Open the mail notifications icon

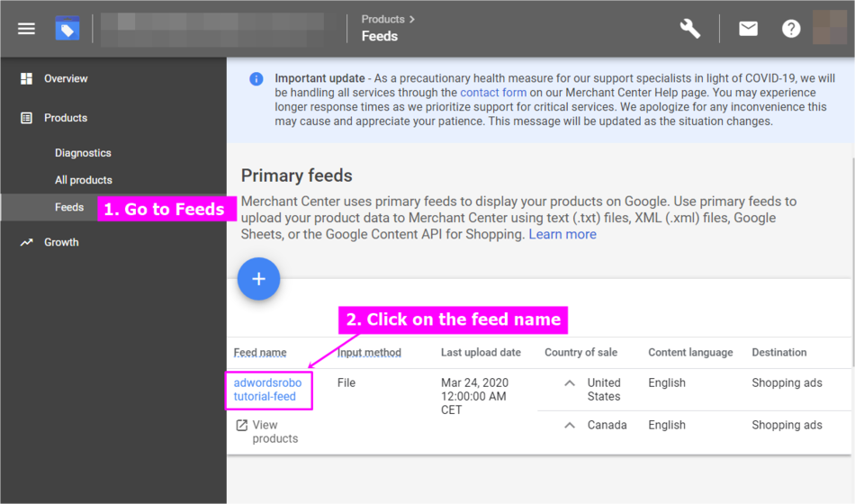[748, 29]
